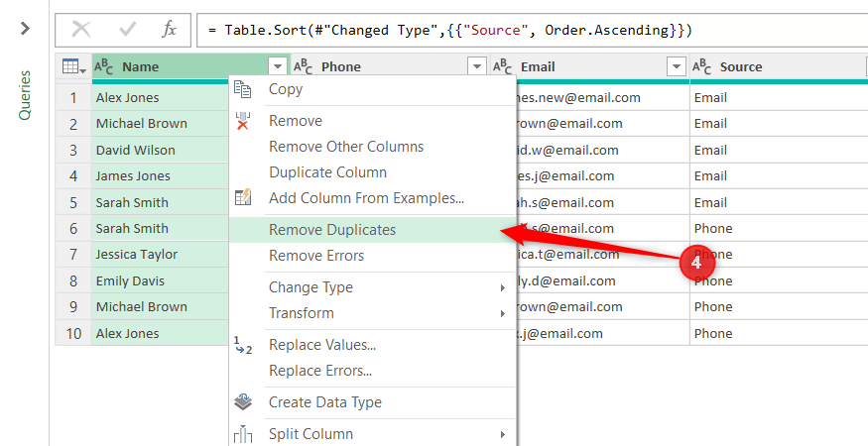Select the Source column header

click(779, 67)
